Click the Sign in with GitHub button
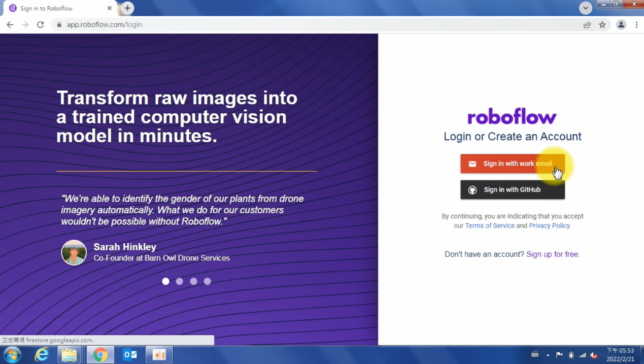This screenshot has width=644, height=364. [x=512, y=190]
